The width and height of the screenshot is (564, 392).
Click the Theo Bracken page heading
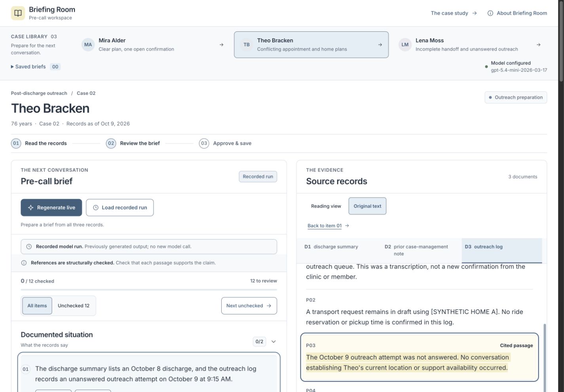pyautogui.click(x=50, y=108)
